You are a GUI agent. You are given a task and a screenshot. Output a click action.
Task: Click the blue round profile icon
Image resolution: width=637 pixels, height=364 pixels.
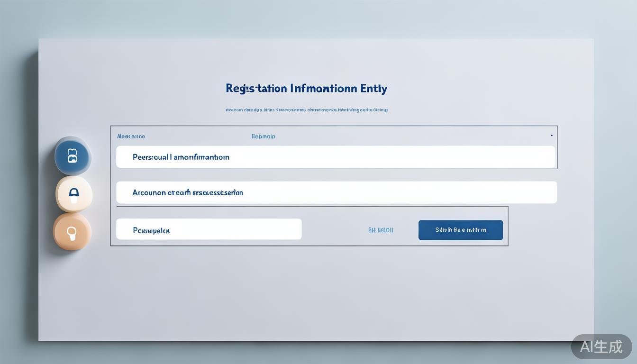[x=73, y=156]
